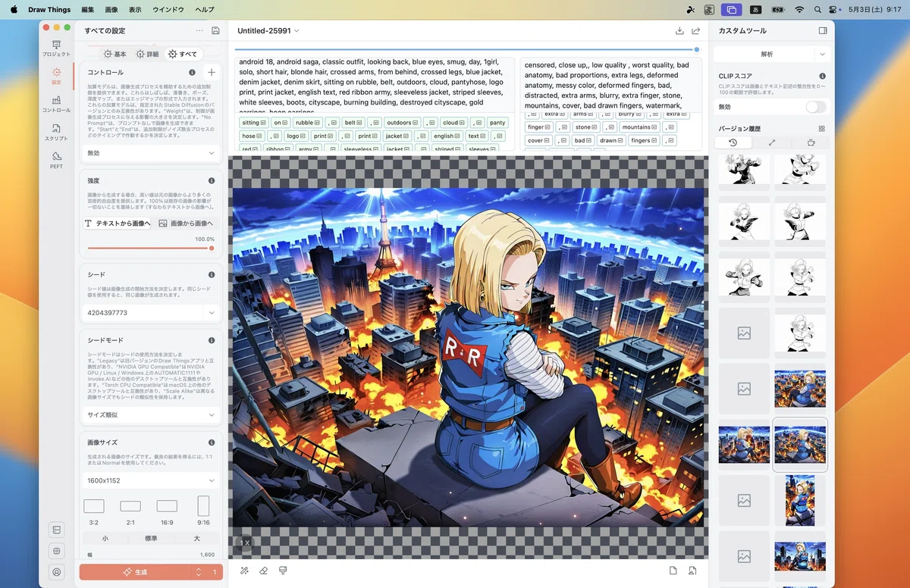Click the 解析 analyze button
This screenshot has width=910, height=588.
pyautogui.click(x=765, y=55)
